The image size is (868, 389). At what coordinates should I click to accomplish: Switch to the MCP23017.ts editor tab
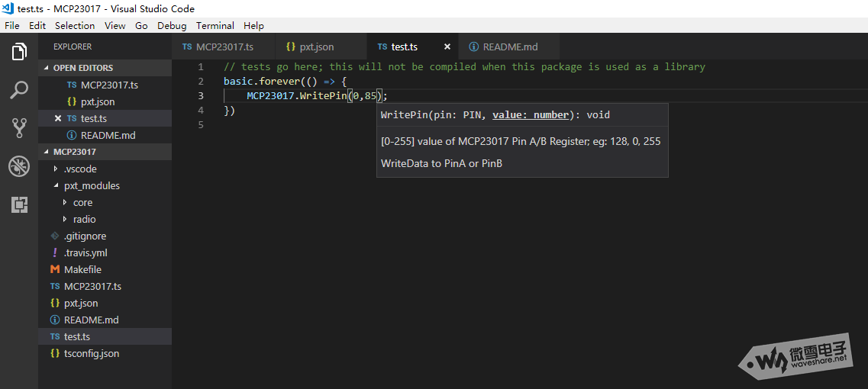click(x=224, y=47)
